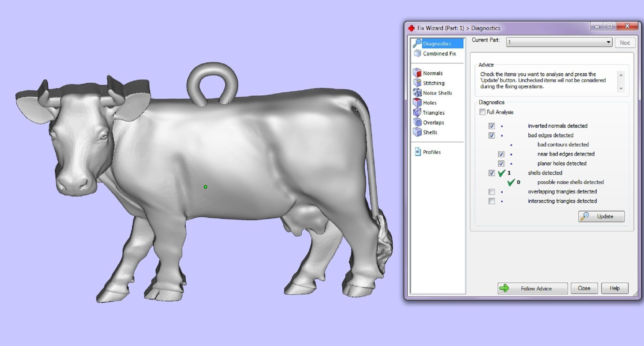The height and width of the screenshot is (346, 644).
Task: Check overlapping triangles detected
Action: click(x=492, y=191)
